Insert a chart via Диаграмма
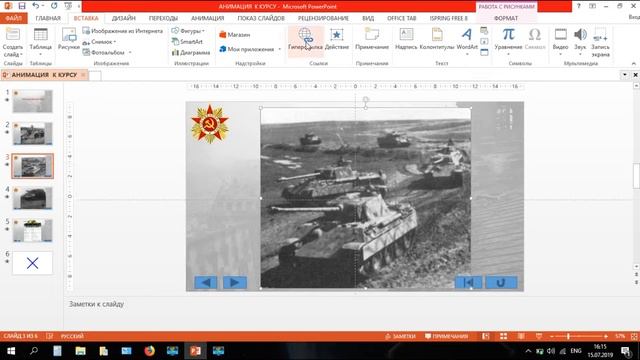This screenshot has width=640, height=360. (x=191, y=52)
